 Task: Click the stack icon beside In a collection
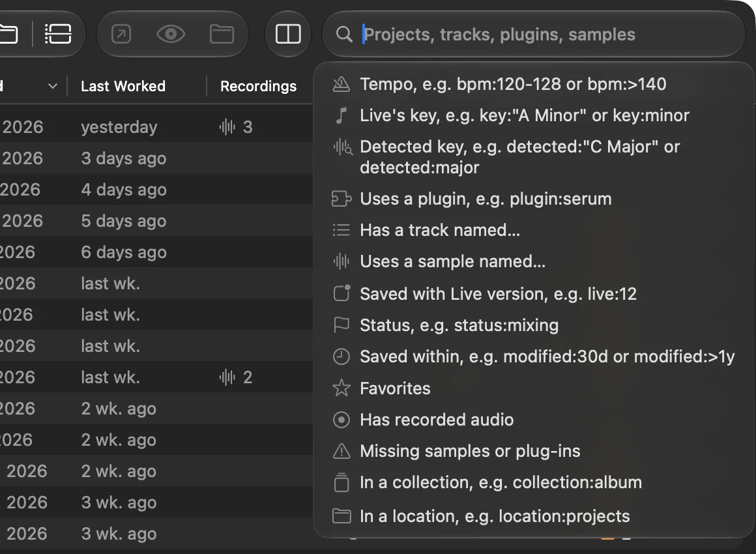tap(342, 483)
